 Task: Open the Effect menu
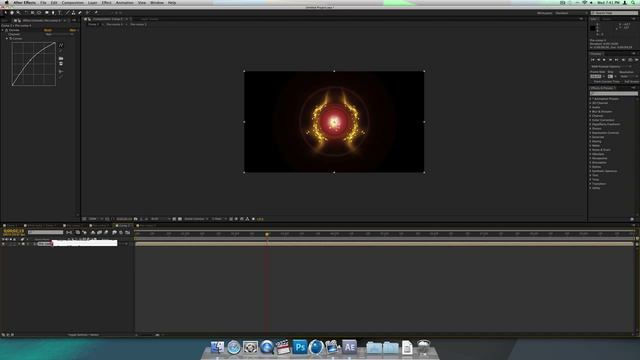(x=107, y=3)
